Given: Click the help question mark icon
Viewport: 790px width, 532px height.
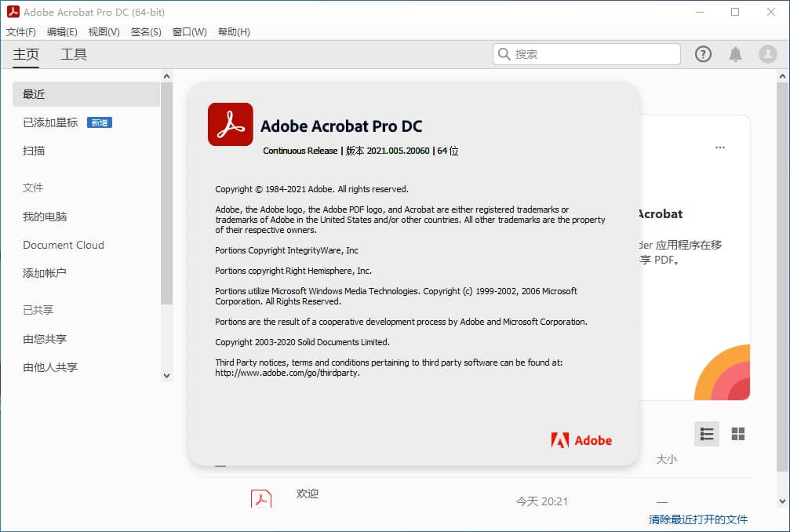Looking at the screenshot, I should (x=703, y=54).
